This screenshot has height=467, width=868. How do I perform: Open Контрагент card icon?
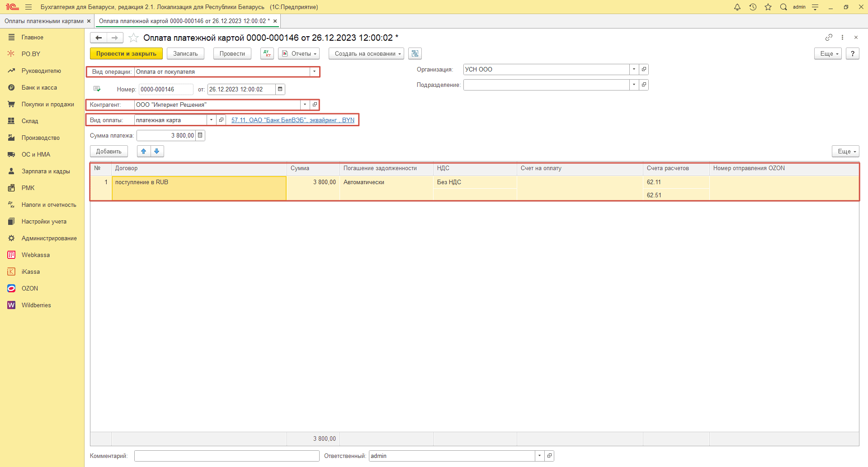point(315,105)
